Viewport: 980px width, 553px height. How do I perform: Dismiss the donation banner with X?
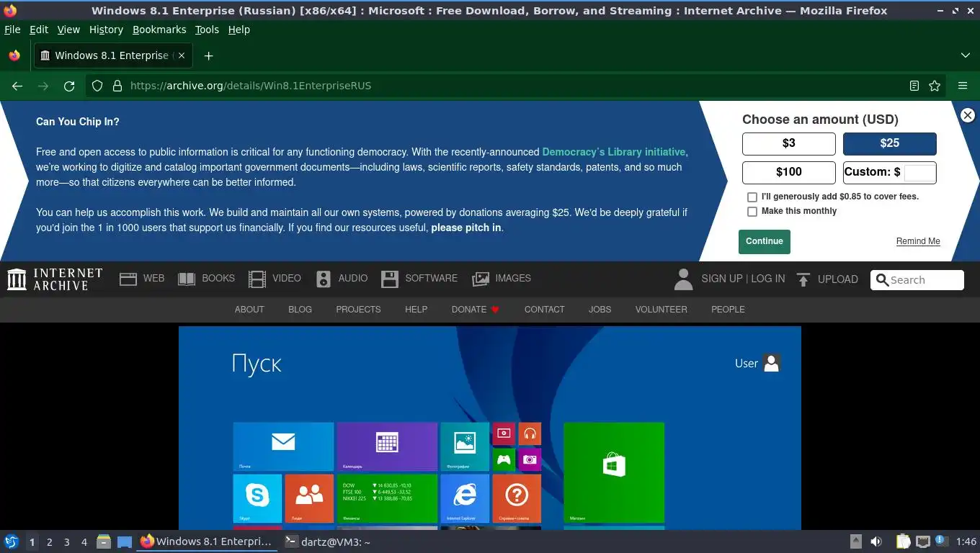click(x=968, y=115)
